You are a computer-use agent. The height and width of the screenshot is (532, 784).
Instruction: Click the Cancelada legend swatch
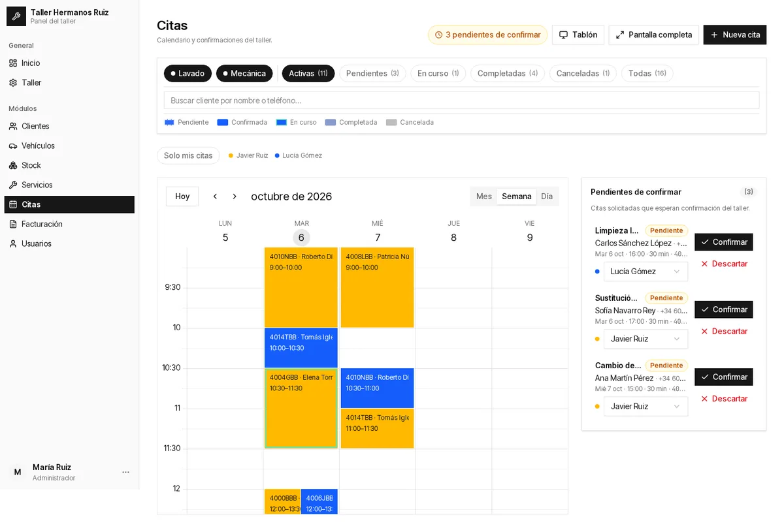coord(391,122)
